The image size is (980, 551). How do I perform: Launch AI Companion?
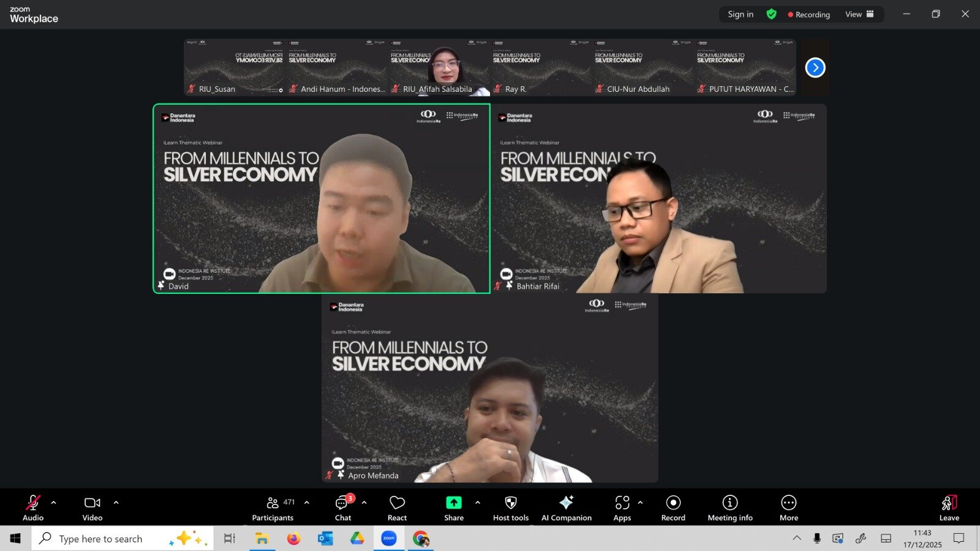pyautogui.click(x=566, y=508)
